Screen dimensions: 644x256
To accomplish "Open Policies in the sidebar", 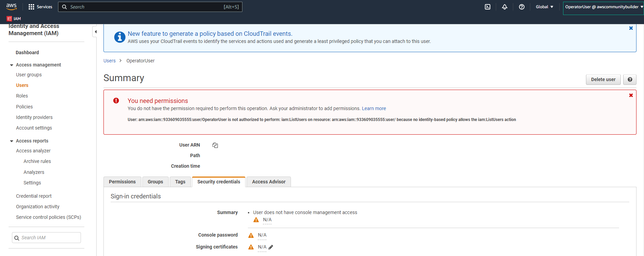I will coord(24,107).
